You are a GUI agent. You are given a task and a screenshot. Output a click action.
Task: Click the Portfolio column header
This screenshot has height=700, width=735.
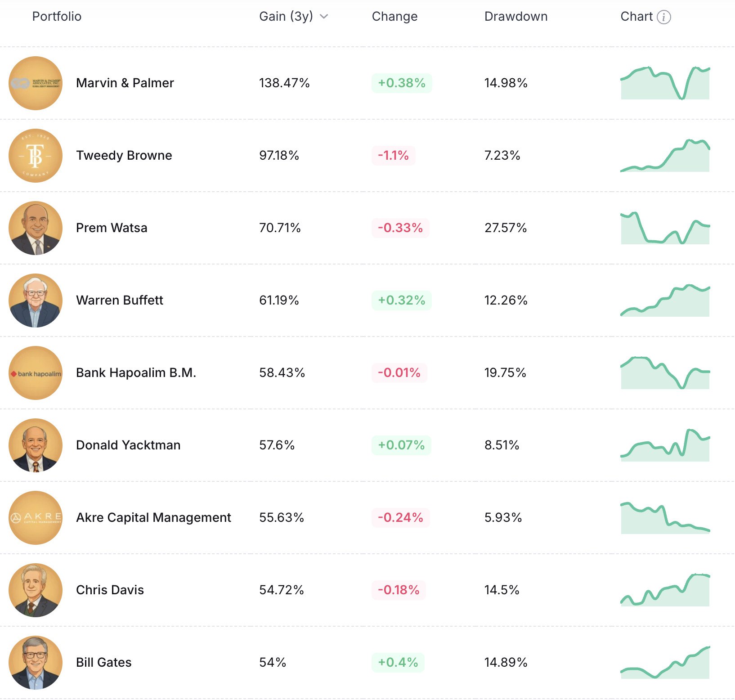tap(57, 17)
